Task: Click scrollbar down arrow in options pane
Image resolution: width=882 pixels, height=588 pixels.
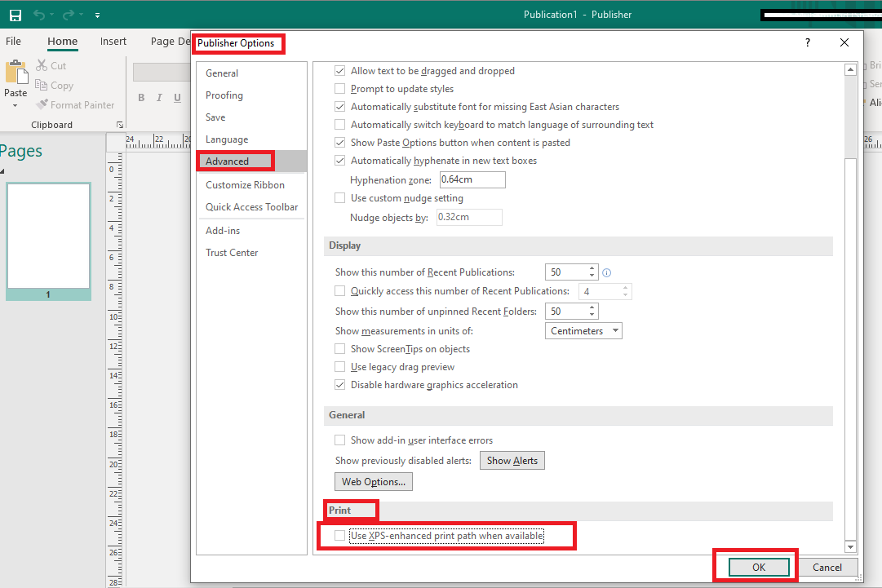Action: pos(850,546)
